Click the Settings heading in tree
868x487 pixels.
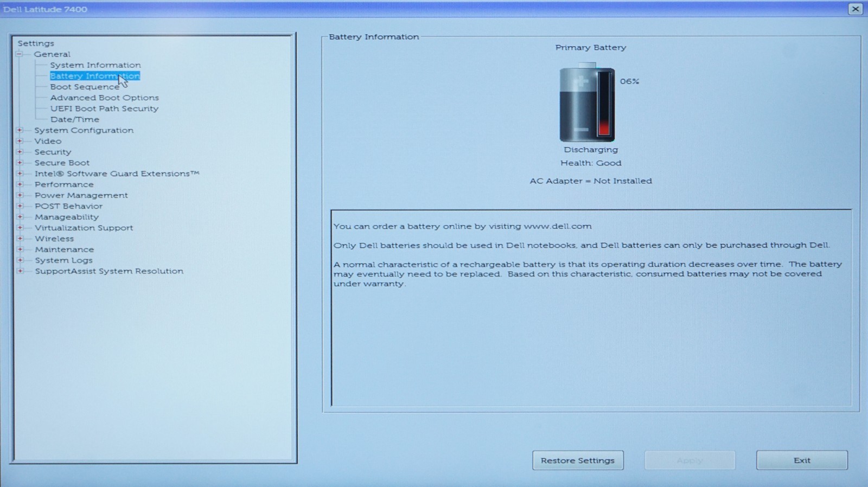[x=36, y=43]
